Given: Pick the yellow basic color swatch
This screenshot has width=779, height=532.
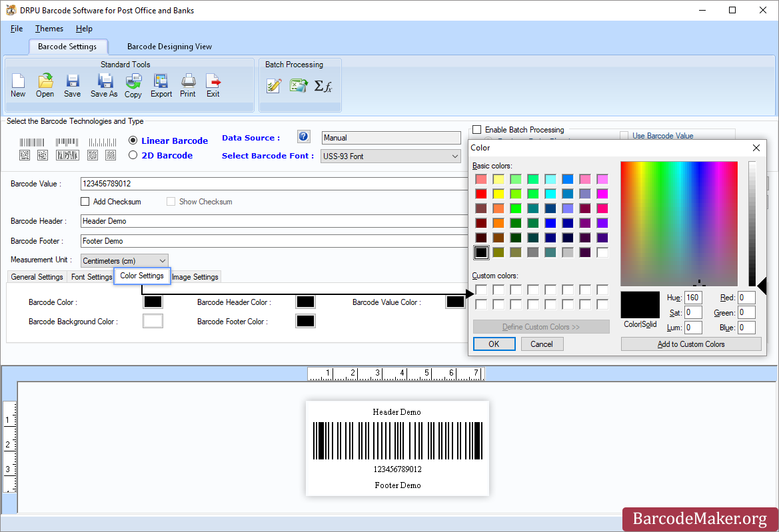Looking at the screenshot, I should [498, 194].
